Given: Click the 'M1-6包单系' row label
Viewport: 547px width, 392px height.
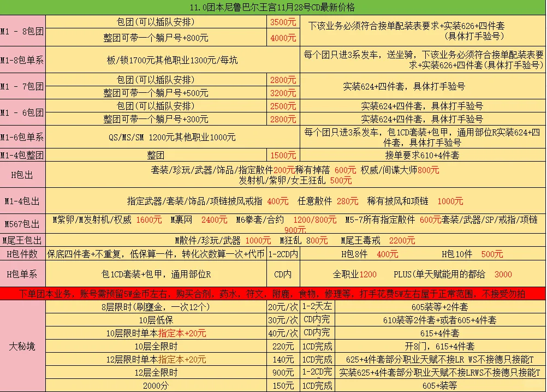Looking at the screenshot, I should [x=23, y=137].
